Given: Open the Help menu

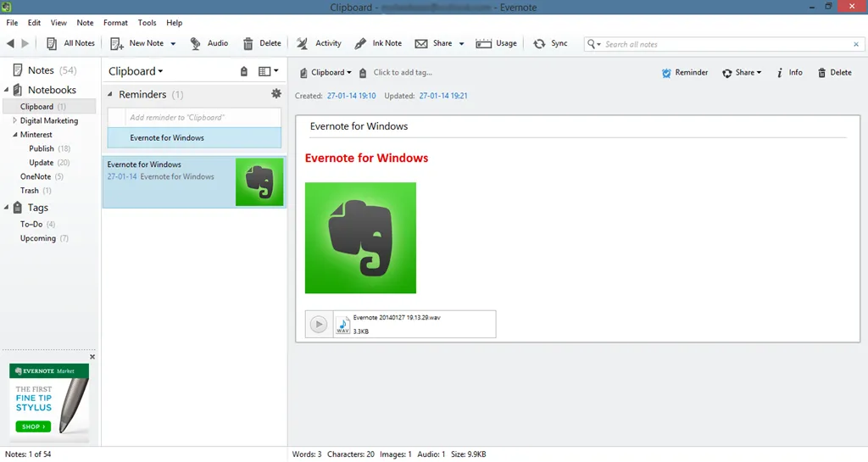Looking at the screenshot, I should [175, 23].
